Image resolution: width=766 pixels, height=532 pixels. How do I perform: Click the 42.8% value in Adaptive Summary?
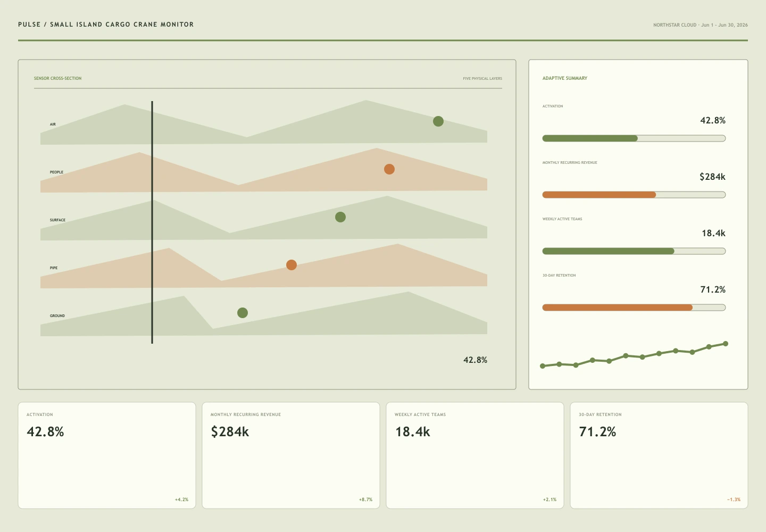pyautogui.click(x=713, y=120)
